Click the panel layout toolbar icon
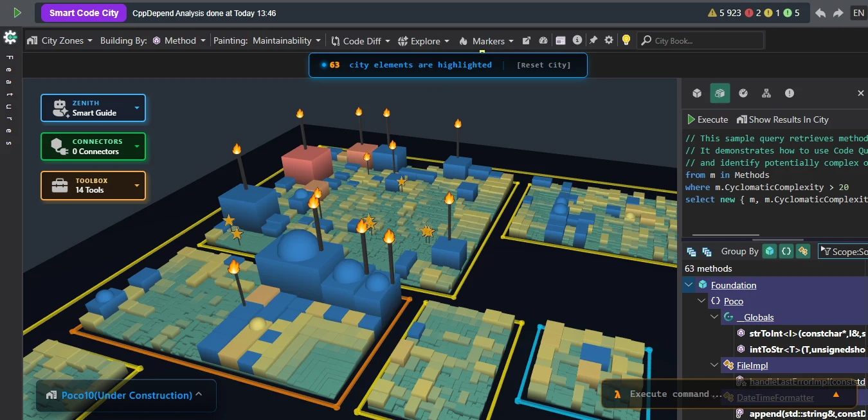 [561, 40]
